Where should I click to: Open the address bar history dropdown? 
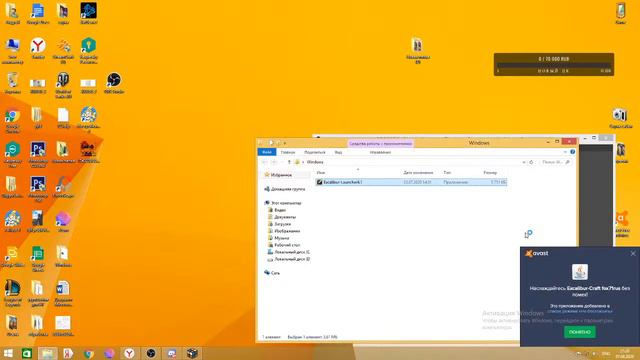click(524, 162)
